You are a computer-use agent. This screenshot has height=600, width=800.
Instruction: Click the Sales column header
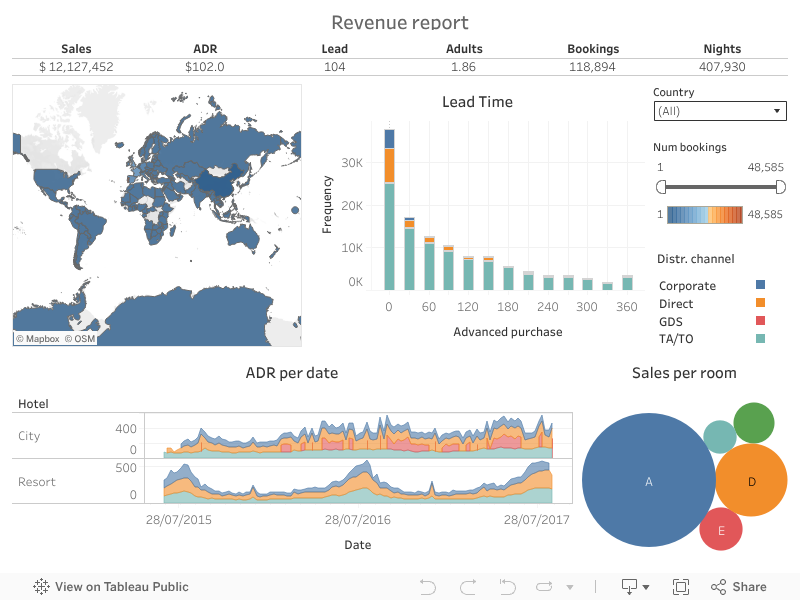click(x=76, y=49)
